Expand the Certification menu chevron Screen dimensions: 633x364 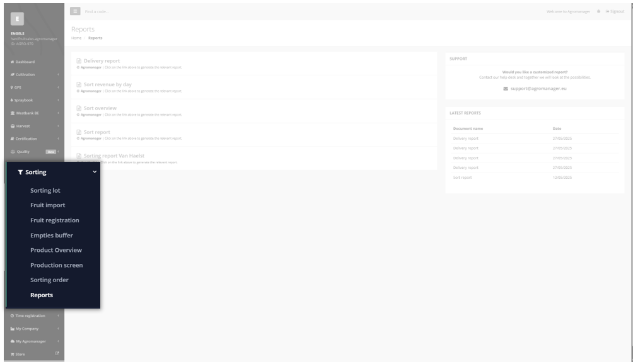coord(58,139)
